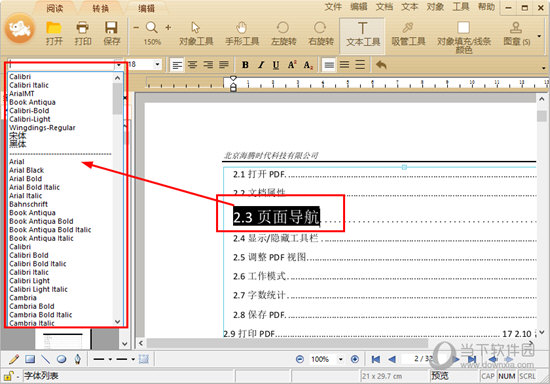Toggle Underline formatting
This screenshot has height=384, width=550.
coord(276,65)
